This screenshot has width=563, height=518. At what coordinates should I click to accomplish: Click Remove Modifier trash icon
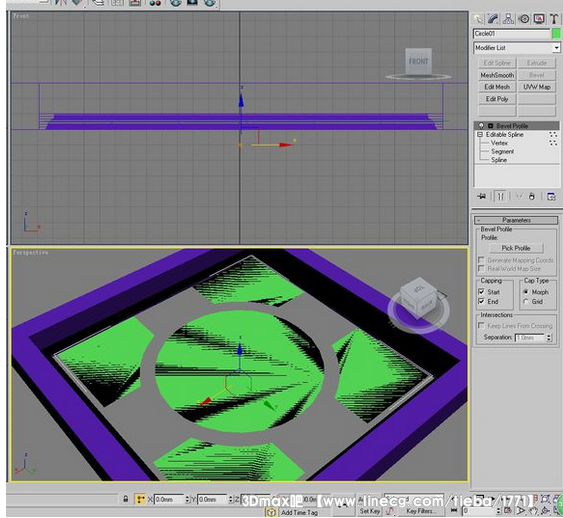pyautogui.click(x=532, y=196)
